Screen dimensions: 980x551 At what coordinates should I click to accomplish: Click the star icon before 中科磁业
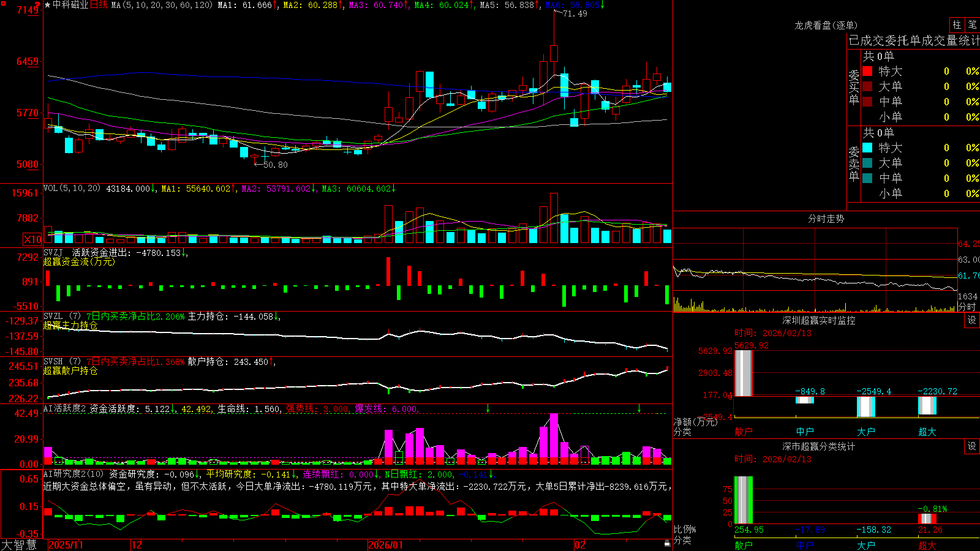pos(47,5)
